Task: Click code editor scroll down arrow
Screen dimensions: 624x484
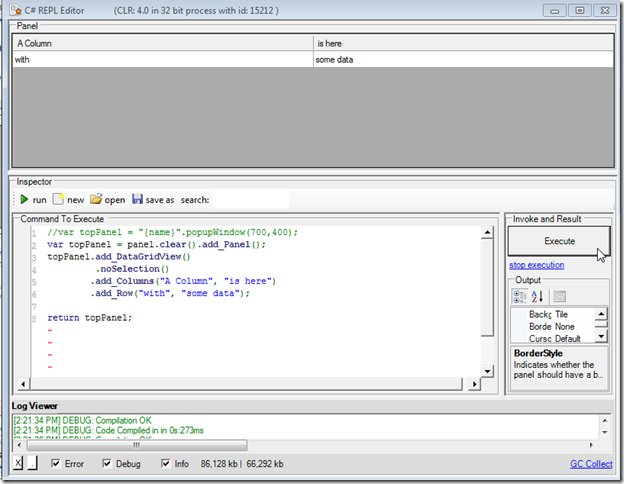Action: click(x=488, y=371)
